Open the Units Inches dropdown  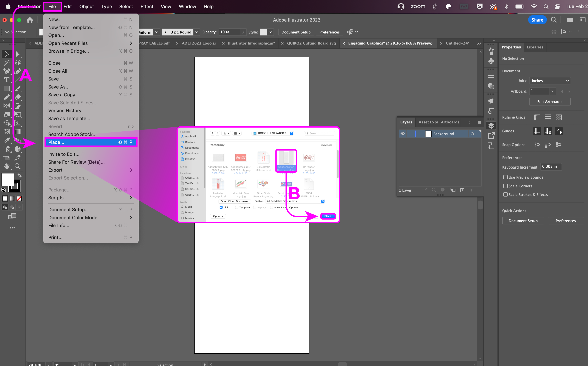pos(550,81)
